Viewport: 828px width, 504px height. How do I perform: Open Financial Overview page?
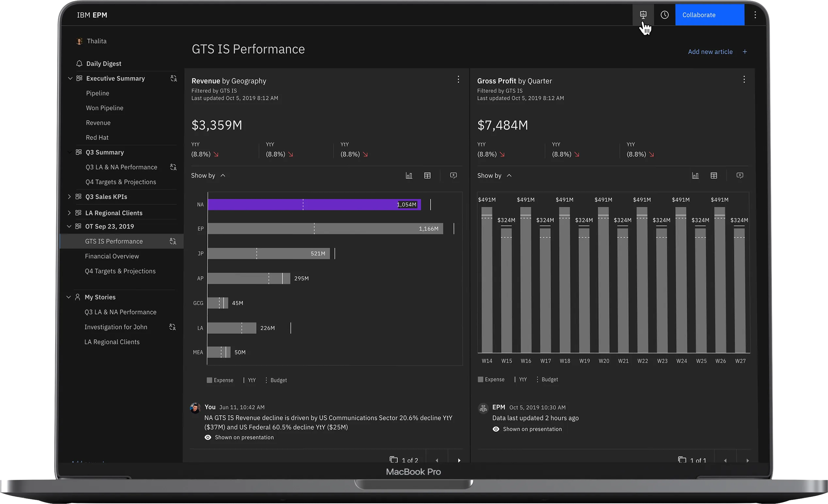pos(112,256)
